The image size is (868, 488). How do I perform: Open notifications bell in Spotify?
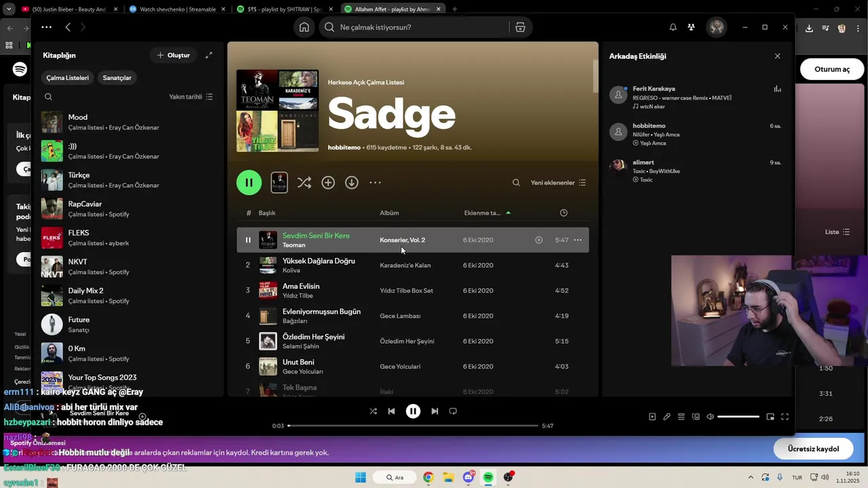(673, 27)
